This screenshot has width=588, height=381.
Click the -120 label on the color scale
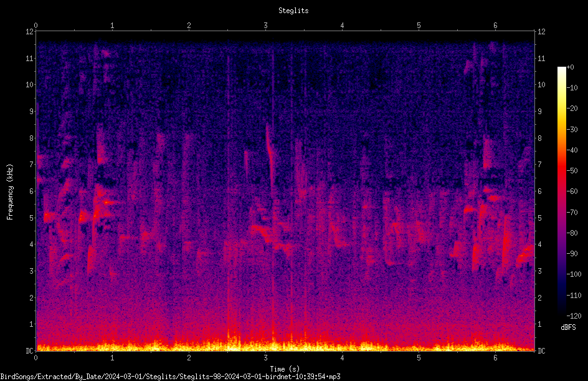[x=574, y=316]
